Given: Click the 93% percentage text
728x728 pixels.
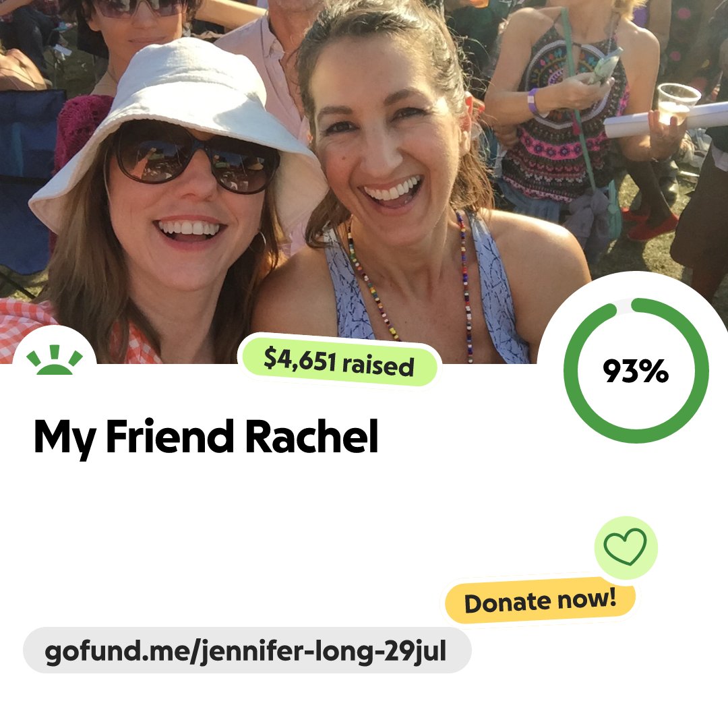Looking at the screenshot, I should point(636,371).
